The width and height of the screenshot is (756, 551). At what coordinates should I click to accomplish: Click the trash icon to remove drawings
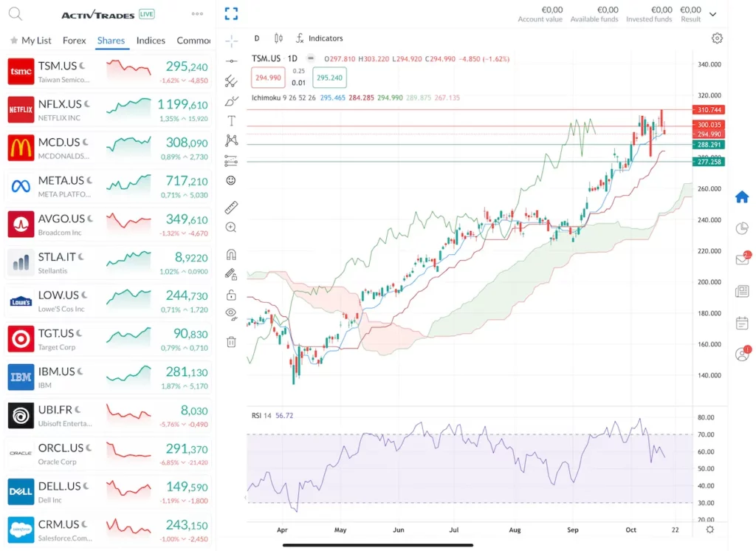click(x=231, y=341)
